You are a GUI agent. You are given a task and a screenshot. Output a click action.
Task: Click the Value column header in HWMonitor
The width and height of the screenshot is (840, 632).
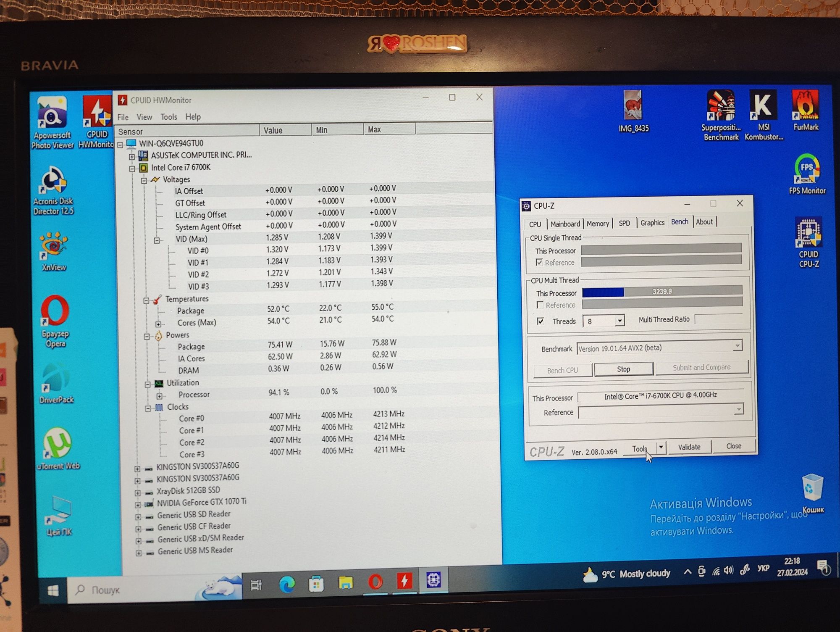coord(285,130)
